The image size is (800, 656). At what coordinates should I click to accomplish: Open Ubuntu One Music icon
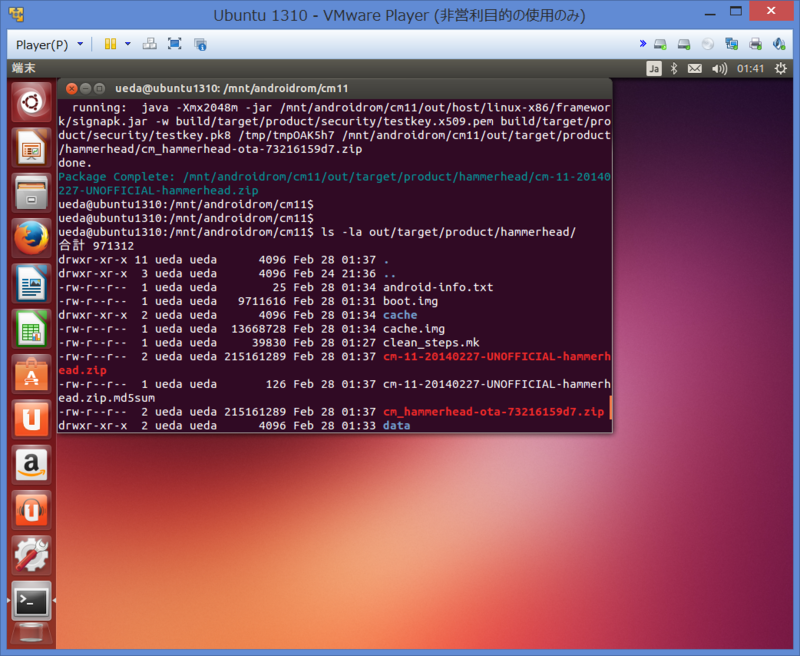click(x=31, y=510)
